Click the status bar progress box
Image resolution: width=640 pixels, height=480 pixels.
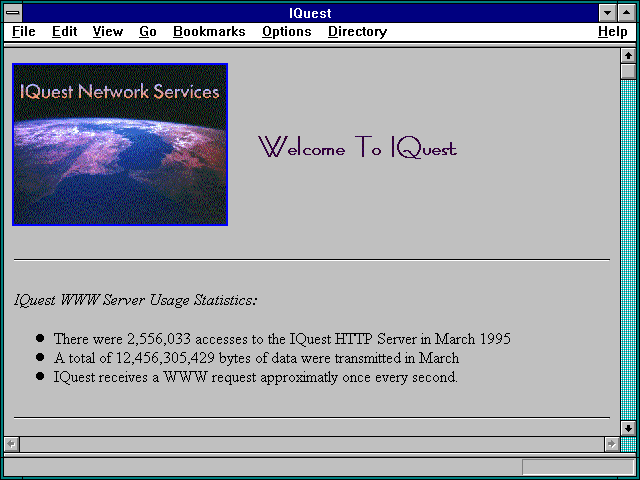578,467
